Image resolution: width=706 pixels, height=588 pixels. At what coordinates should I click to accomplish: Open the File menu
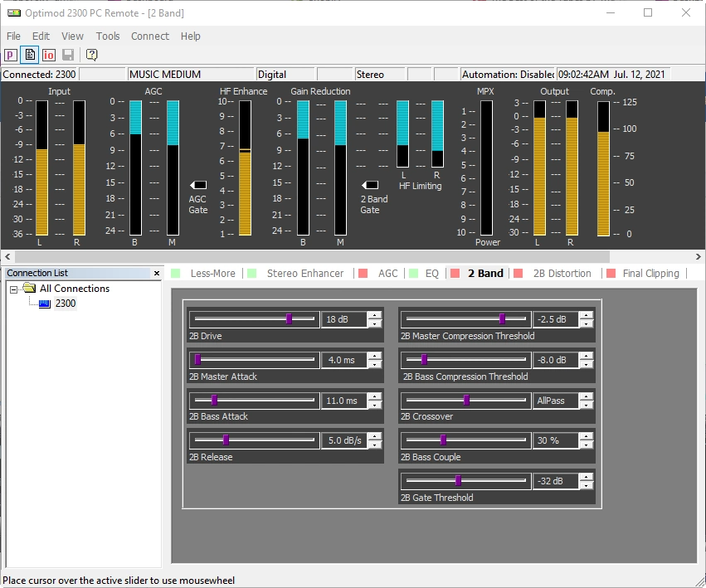[13, 36]
